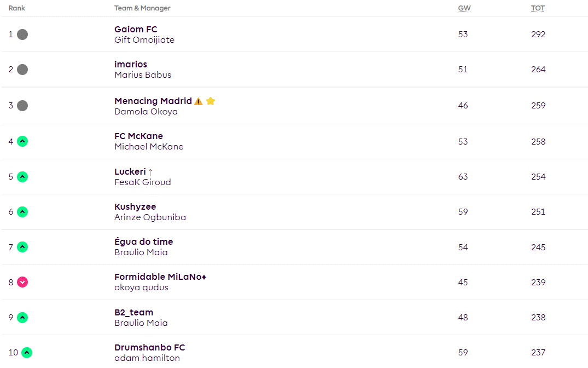Click the green rise icon for Kushyzee

22,212
